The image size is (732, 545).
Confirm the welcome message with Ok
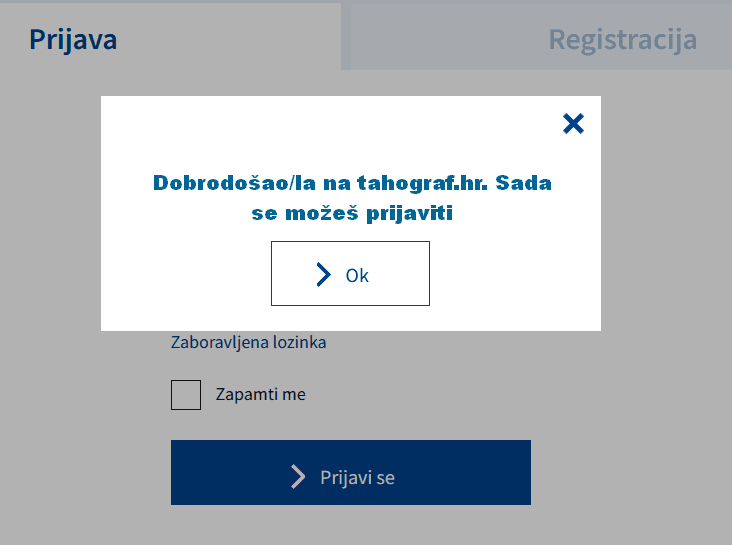click(350, 274)
